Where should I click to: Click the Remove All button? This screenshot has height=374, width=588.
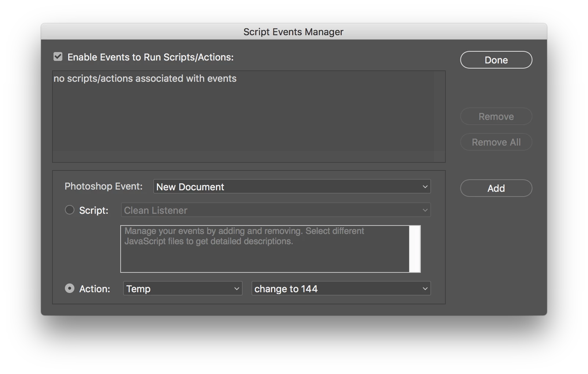click(496, 142)
